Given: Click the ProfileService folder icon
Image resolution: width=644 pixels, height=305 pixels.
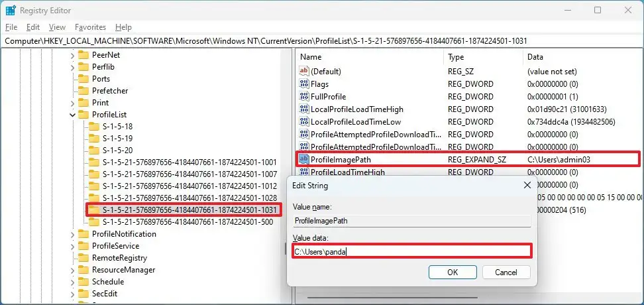Looking at the screenshot, I should click(83, 246).
